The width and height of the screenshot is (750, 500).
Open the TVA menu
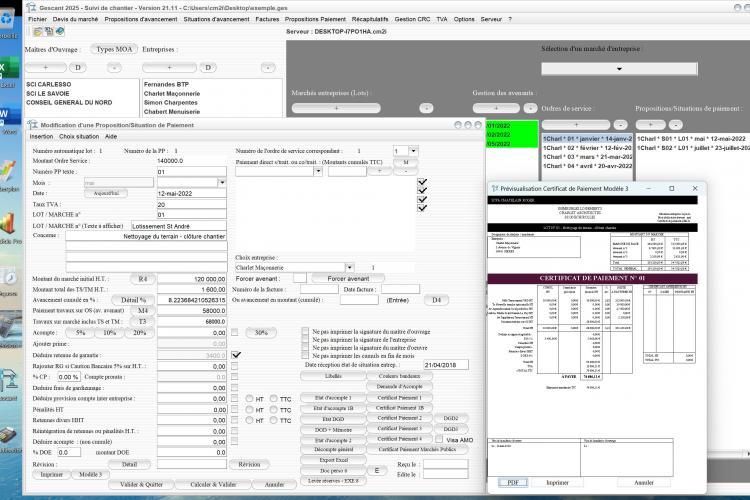tap(442, 19)
